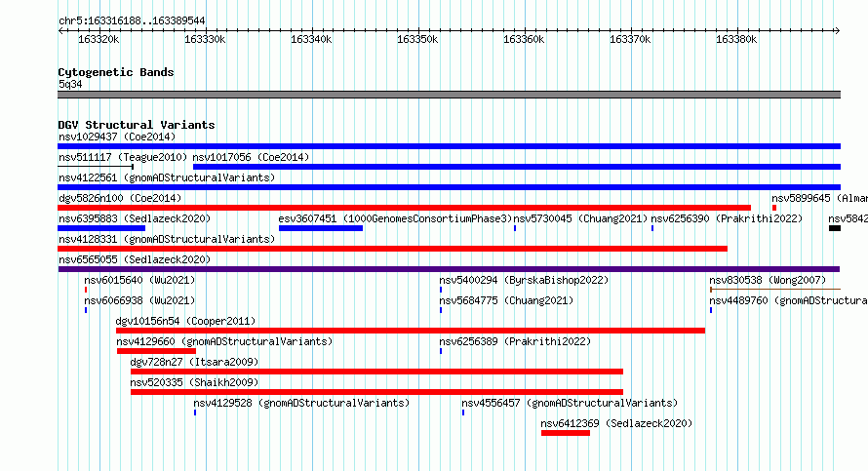The height and width of the screenshot is (471, 868).
Task: Select the thin brown nsv830538 feature line
Action: (775, 290)
